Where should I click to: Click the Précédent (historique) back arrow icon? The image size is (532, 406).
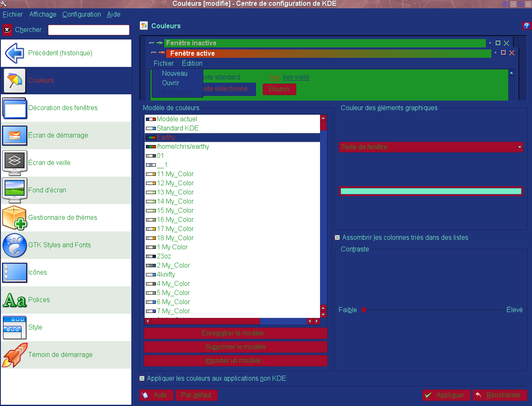pyautogui.click(x=15, y=53)
